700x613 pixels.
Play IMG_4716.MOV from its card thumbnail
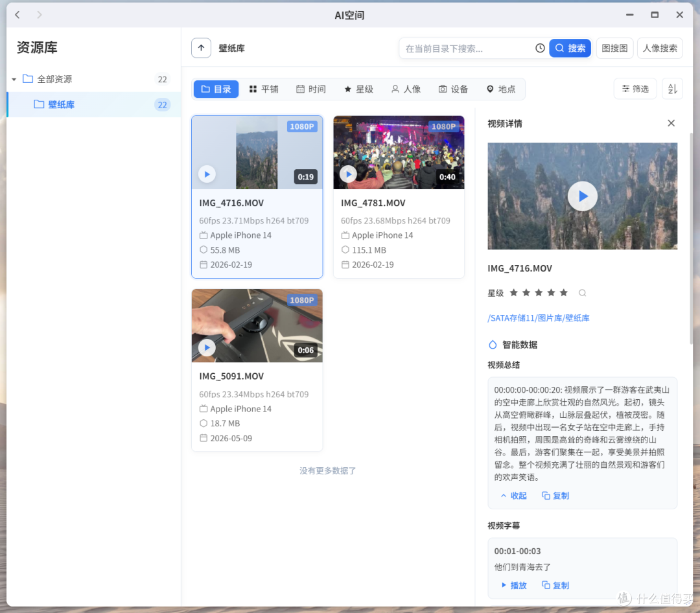tap(207, 174)
